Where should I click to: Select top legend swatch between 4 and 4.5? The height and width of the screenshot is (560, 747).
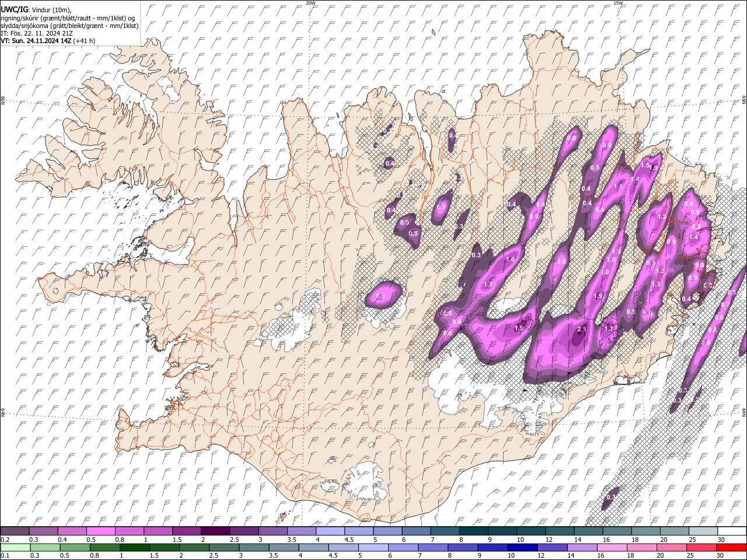[x=330, y=531]
